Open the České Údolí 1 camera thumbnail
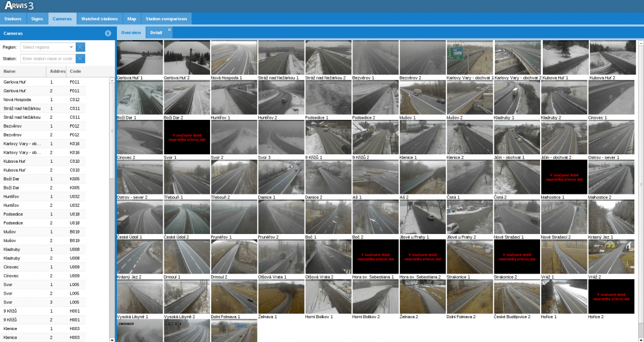This screenshot has width=644, height=342. pyautogui.click(x=140, y=217)
